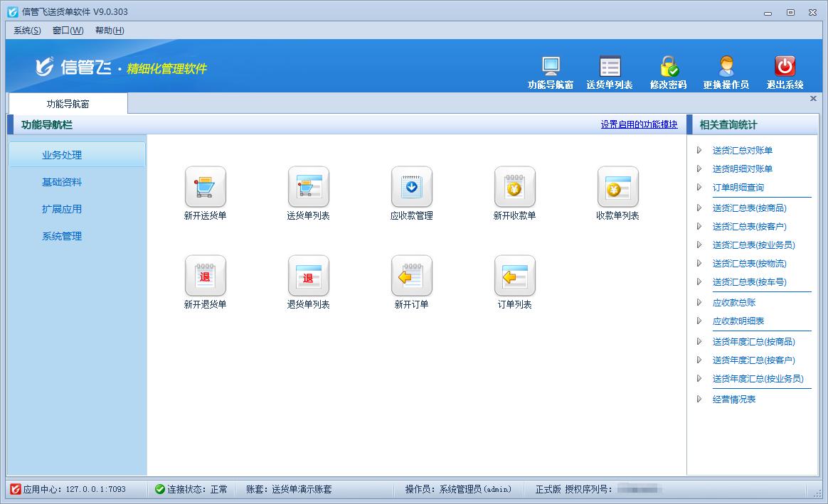The height and width of the screenshot is (504, 828).
Task: Select 业务处理 in the navigation sidebar
Action: [77, 155]
